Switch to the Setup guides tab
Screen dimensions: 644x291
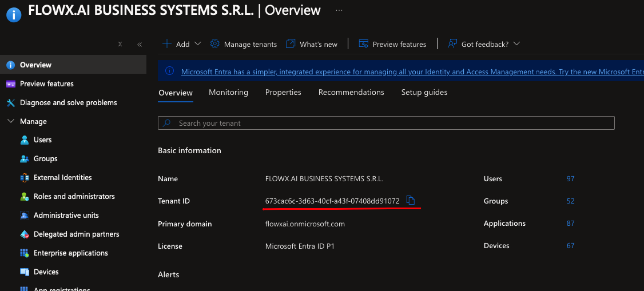424,93
